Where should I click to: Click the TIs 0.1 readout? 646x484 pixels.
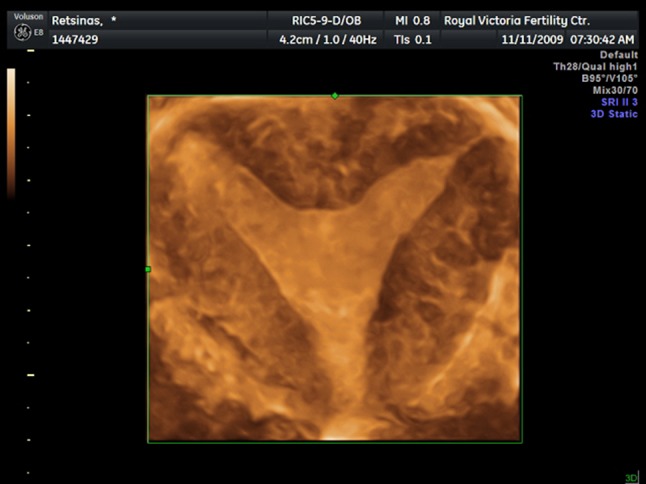(x=415, y=38)
